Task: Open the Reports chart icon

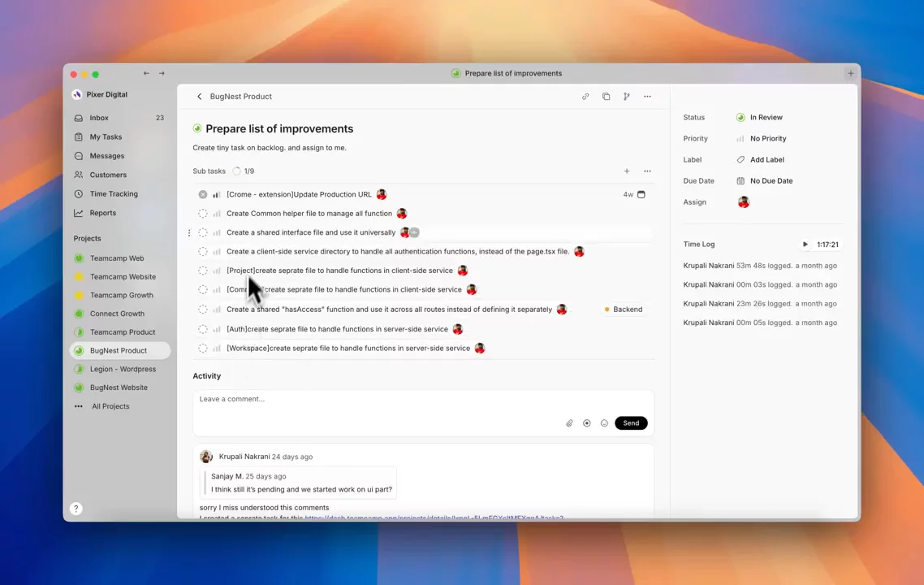Action: 79,213
